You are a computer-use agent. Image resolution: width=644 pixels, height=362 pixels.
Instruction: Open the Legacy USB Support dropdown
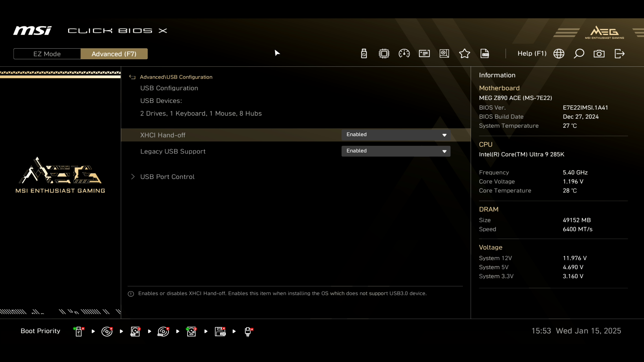click(396, 151)
